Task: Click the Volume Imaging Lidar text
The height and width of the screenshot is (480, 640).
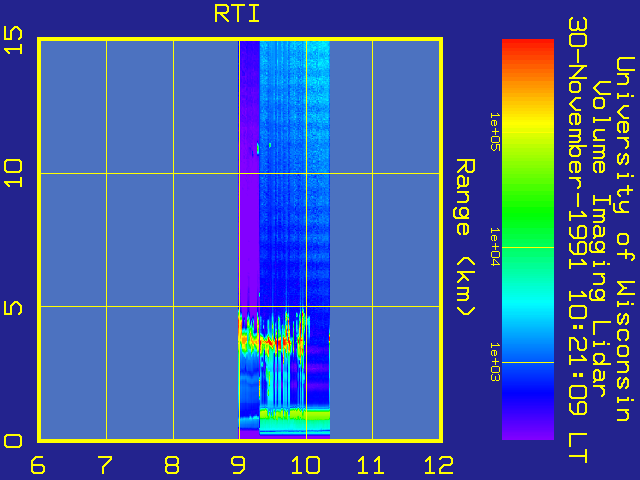Action: click(599, 239)
